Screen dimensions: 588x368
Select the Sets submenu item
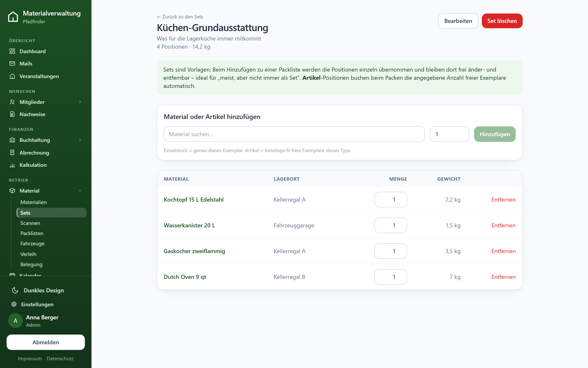pos(51,213)
